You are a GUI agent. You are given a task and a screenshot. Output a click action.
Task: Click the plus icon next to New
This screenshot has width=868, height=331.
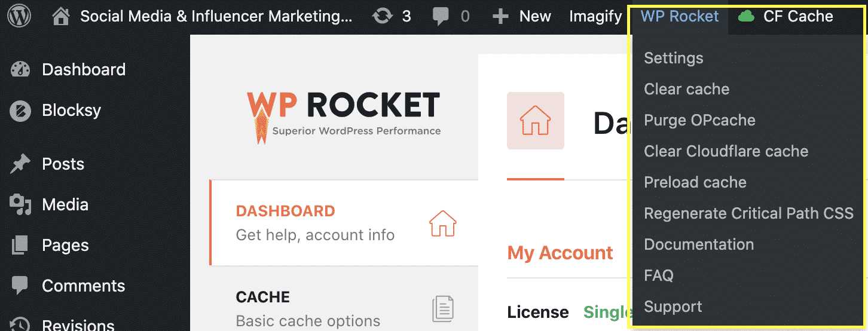(500, 17)
